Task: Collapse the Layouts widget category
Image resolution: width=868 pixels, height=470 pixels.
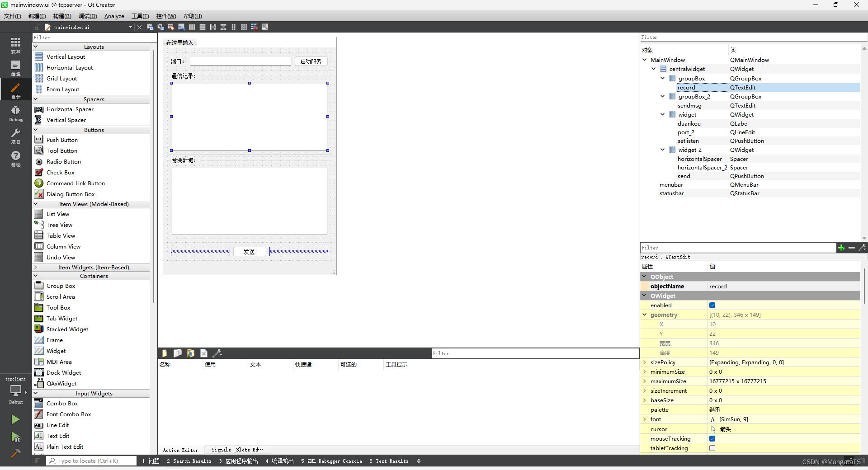Action: pyautogui.click(x=36, y=47)
